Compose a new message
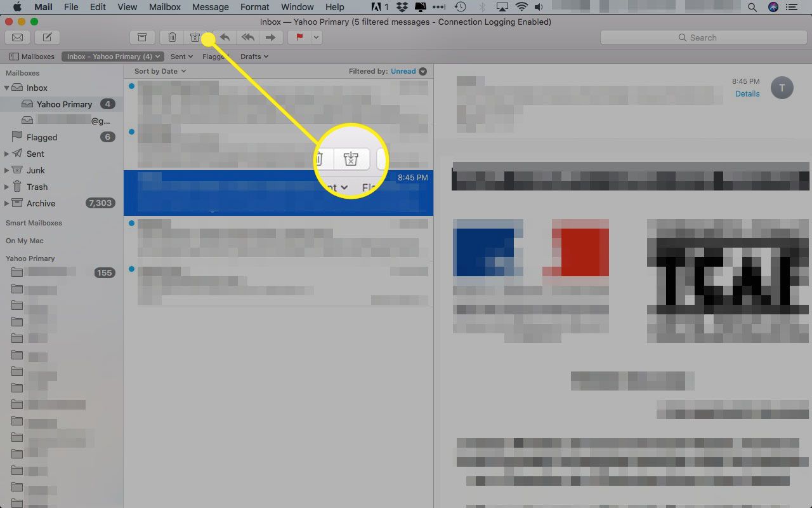Viewport: 812px width, 508px height. tap(47, 37)
